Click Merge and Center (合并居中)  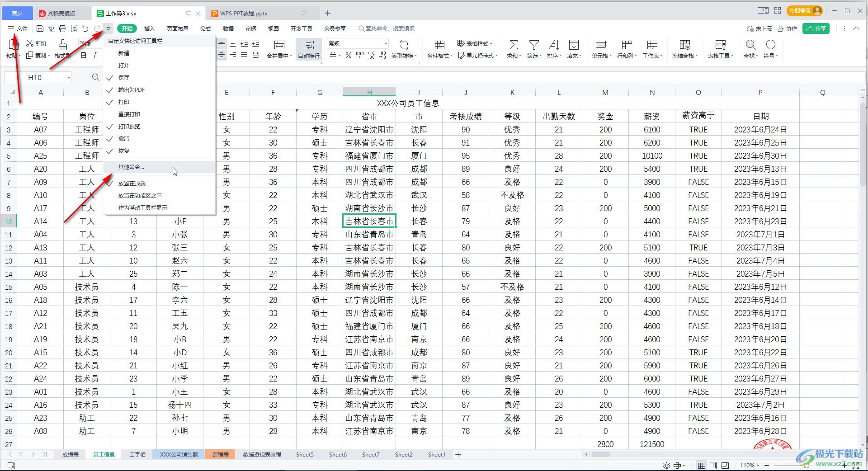coord(278,49)
